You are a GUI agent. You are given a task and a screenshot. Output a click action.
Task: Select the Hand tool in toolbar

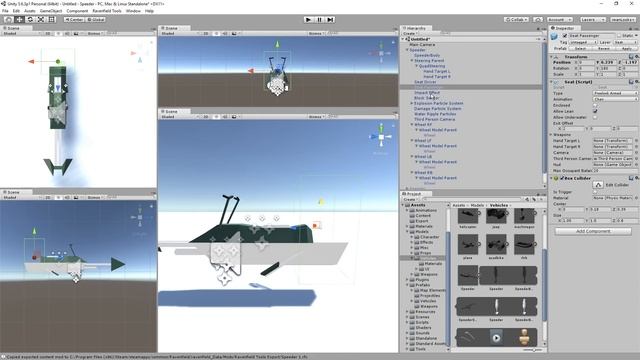8,20
